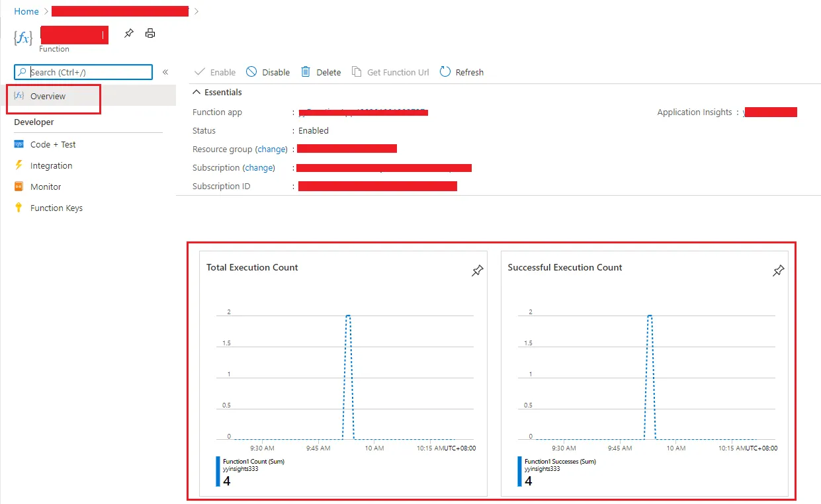Pin Successful Execution Count chart
This screenshot has height=504, width=821.
point(778,271)
